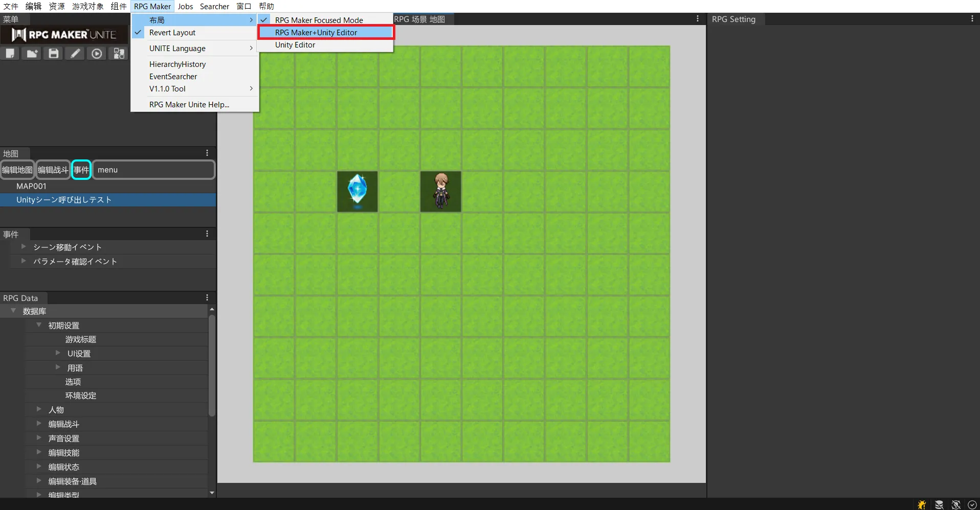Click the 编辑地图 button

pyautogui.click(x=17, y=170)
